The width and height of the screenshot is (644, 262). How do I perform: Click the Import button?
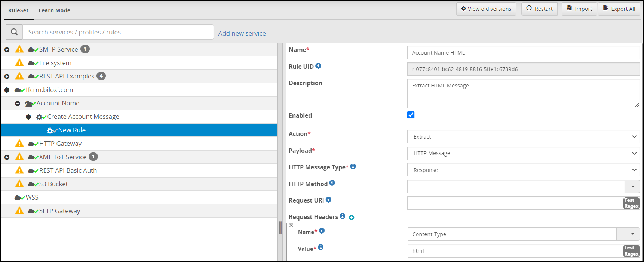(x=579, y=9)
